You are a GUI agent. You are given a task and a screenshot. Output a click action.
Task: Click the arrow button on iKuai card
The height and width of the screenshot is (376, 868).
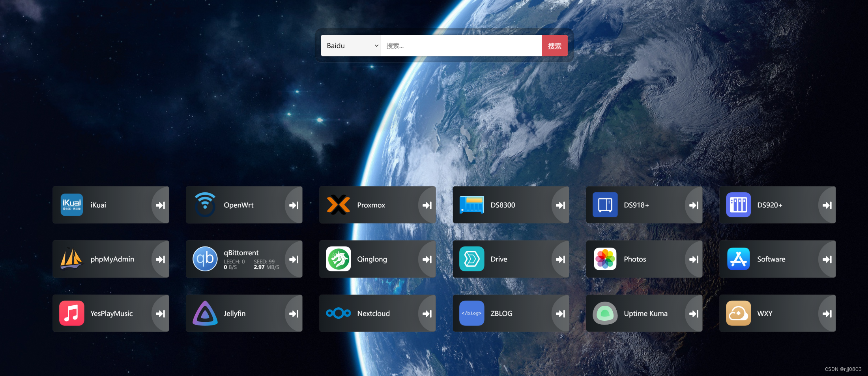tap(161, 205)
